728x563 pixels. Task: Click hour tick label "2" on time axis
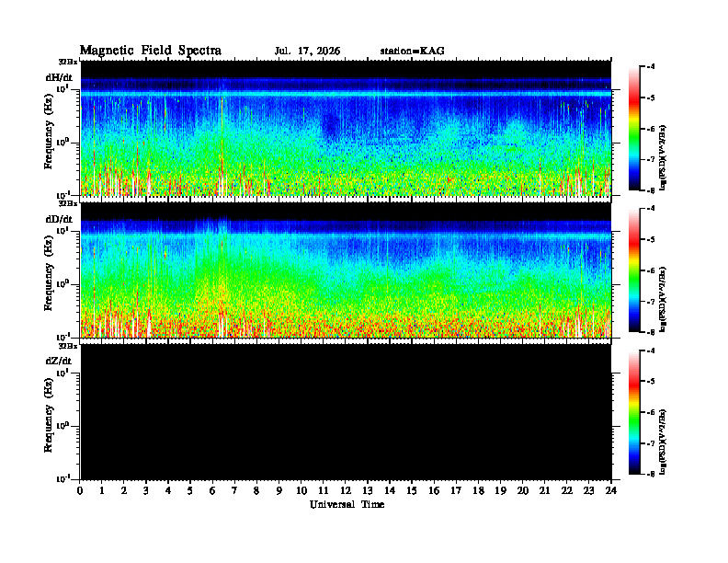tap(124, 491)
